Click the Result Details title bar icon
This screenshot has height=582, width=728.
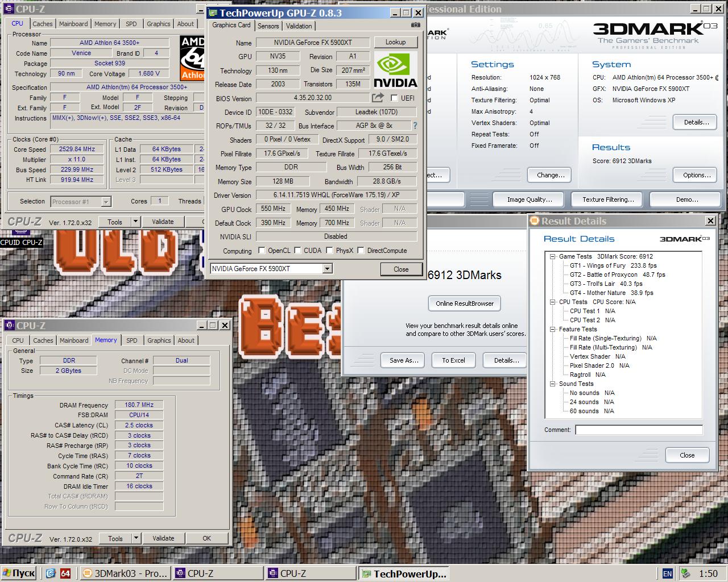[x=535, y=221]
